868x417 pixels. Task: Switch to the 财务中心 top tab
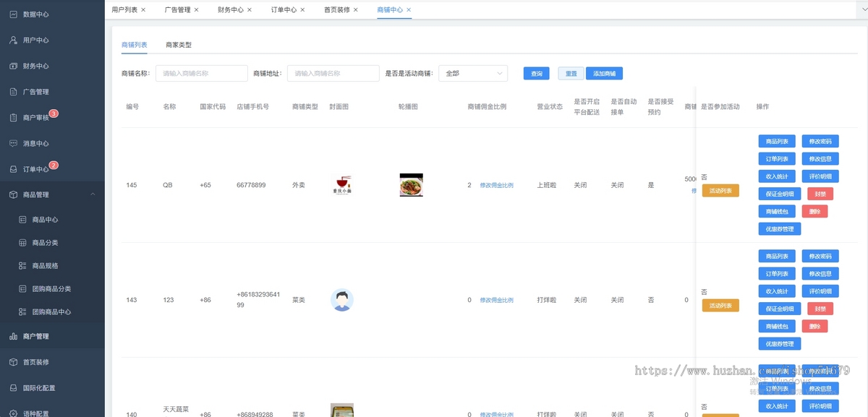pyautogui.click(x=231, y=10)
